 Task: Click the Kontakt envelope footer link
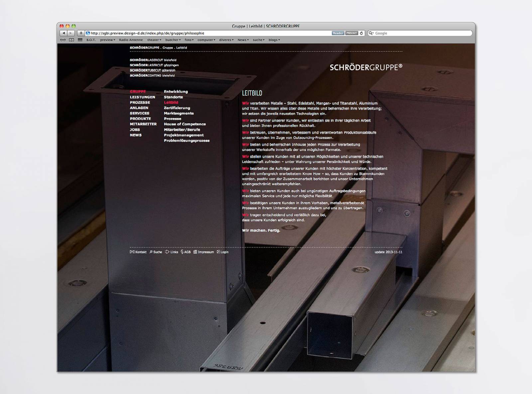point(138,252)
